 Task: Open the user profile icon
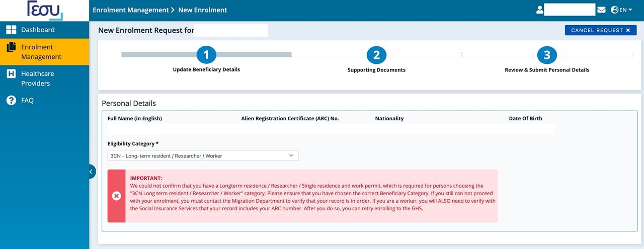pos(540,10)
